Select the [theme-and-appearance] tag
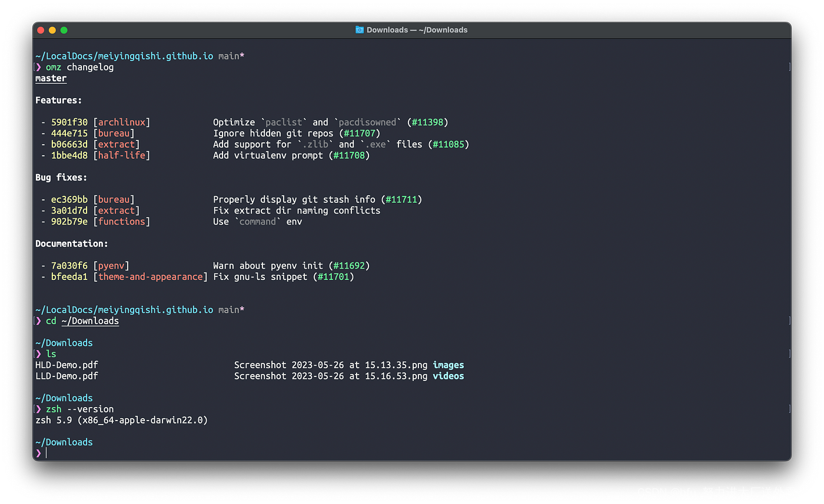 tap(151, 277)
